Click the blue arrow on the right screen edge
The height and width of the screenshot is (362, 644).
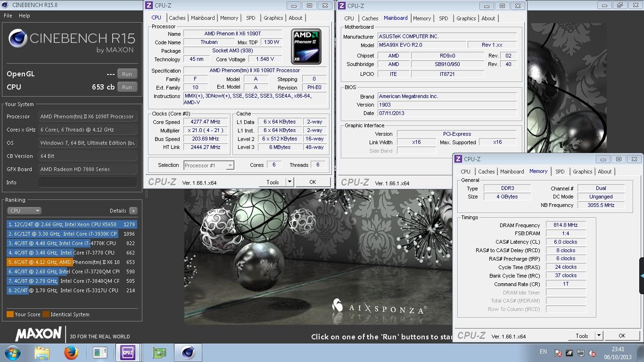[x=642, y=275]
